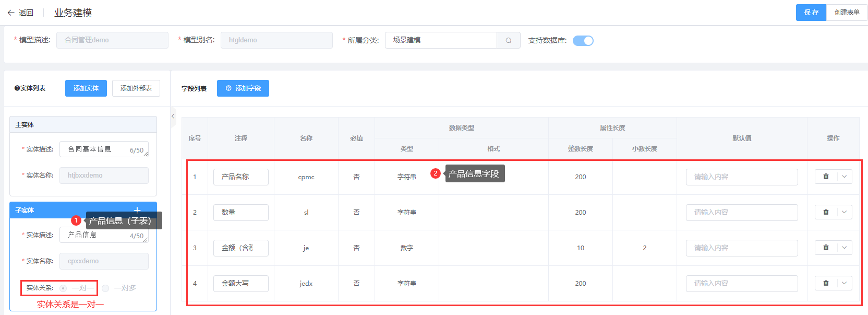The image size is (868, 315).
Task: Delete the 数量 field row
Action: [826, 212]
